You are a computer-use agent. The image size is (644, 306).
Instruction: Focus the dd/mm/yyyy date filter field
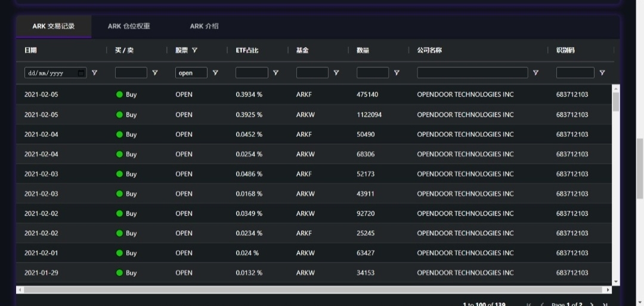pyautogui.click(x=55, y=73)
